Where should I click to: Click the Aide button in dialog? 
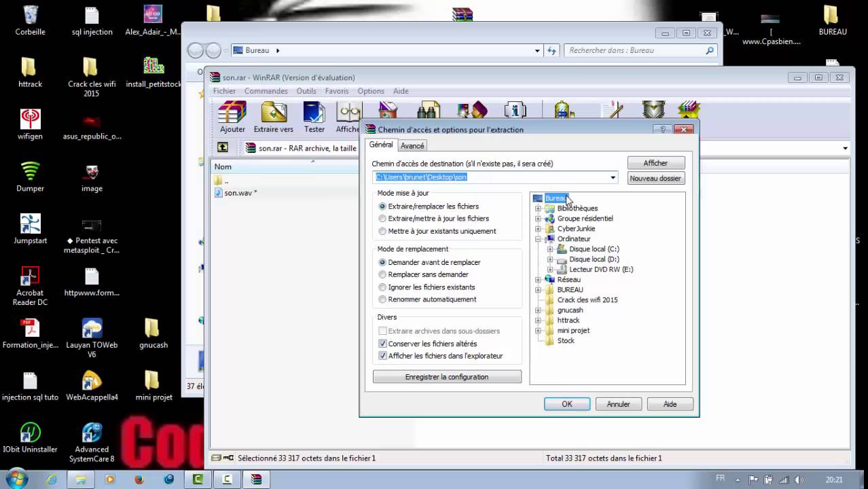670,404
